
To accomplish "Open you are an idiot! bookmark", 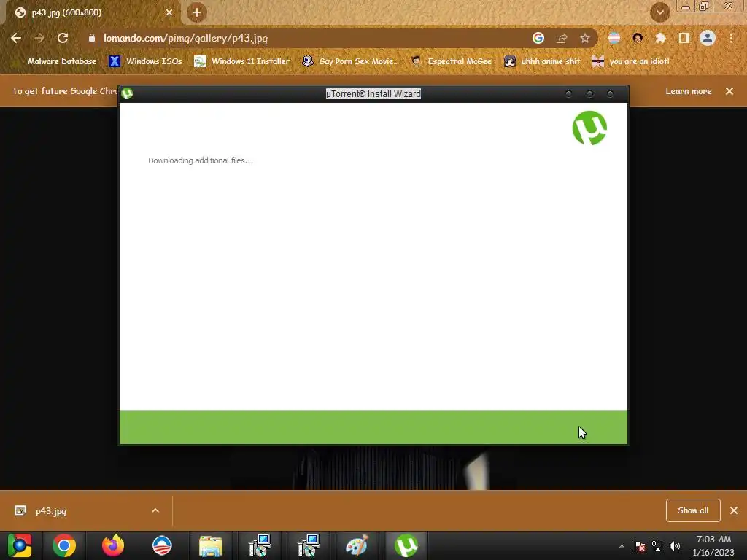I will [x=630, y=61].
